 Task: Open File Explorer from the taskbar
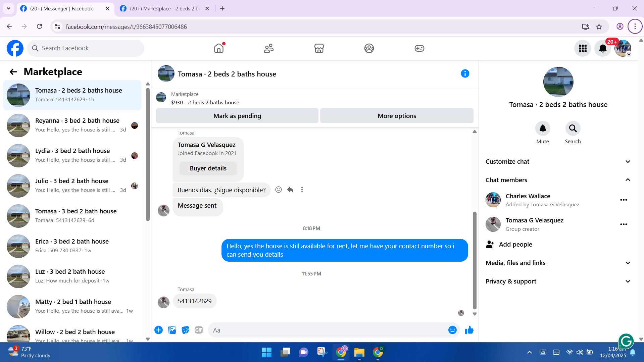(359, 352)
